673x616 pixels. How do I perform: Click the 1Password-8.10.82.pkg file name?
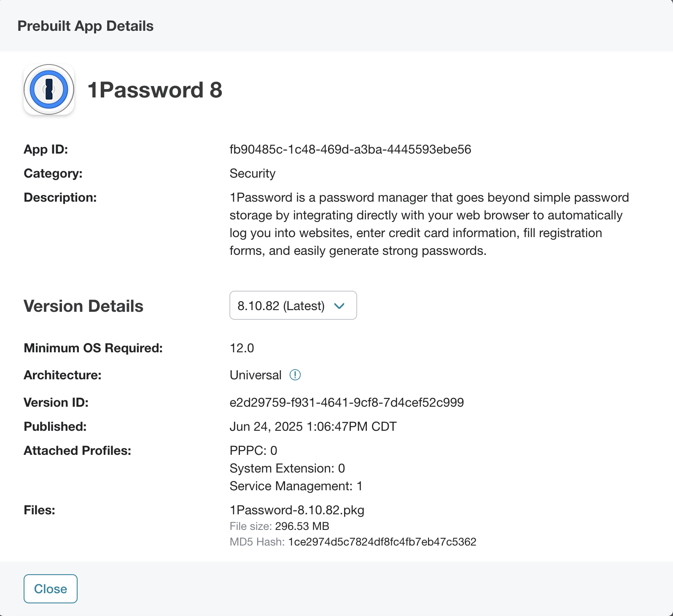click(x=297, y=510)
